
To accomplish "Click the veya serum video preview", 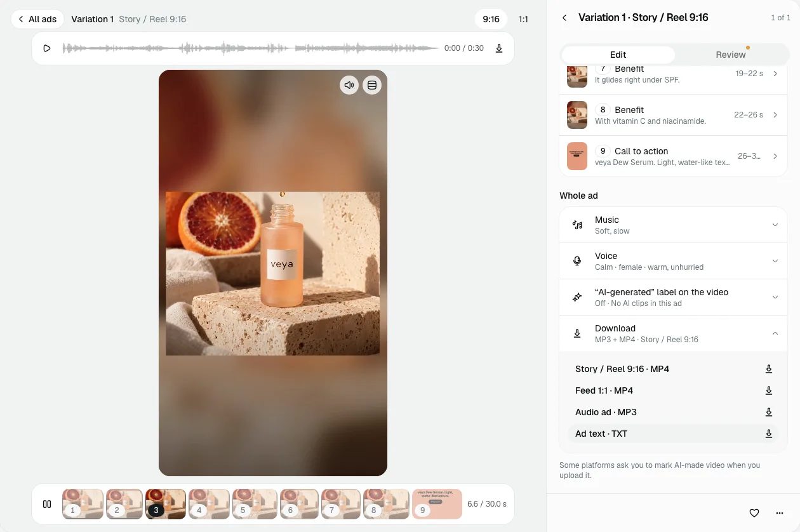I will click(x=273, y=273).
